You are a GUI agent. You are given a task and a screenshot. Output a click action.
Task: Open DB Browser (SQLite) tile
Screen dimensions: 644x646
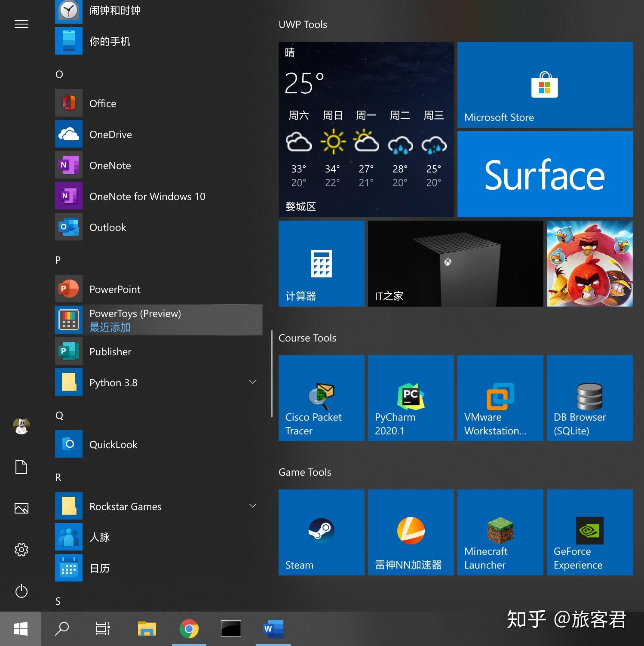pyautogui.click(x=590, y=398)
